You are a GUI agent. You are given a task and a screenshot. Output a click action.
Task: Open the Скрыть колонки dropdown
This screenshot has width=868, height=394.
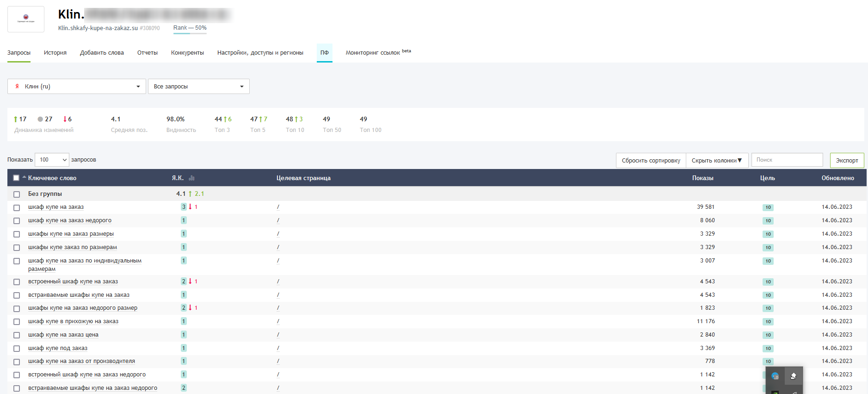point(716,161)
